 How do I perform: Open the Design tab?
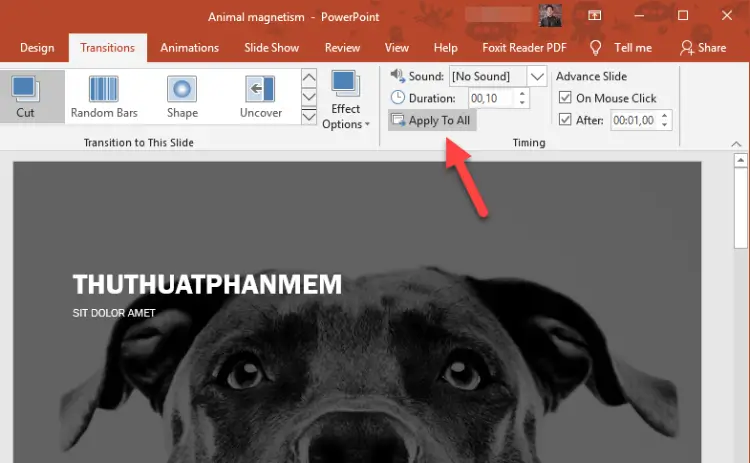[37, 48]
